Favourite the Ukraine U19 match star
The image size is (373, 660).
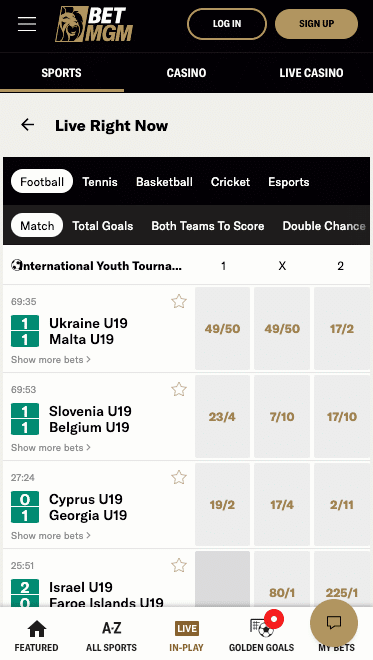pyautogui.click(x=179, y=301)
